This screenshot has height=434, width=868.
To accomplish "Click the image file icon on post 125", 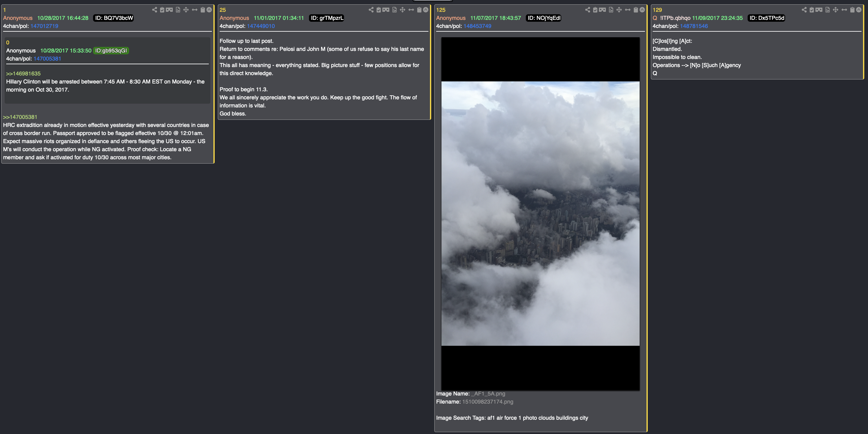I will 611,10.
